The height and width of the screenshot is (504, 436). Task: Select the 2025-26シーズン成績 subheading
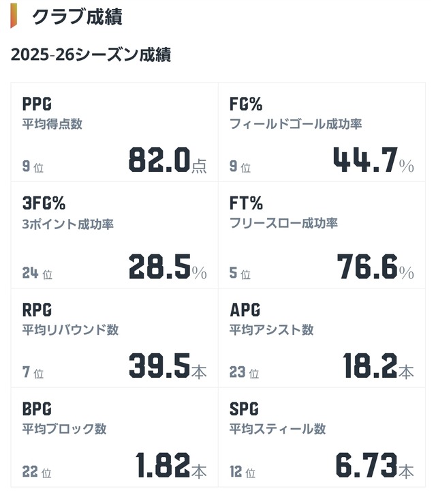click(x=91, y=55)
